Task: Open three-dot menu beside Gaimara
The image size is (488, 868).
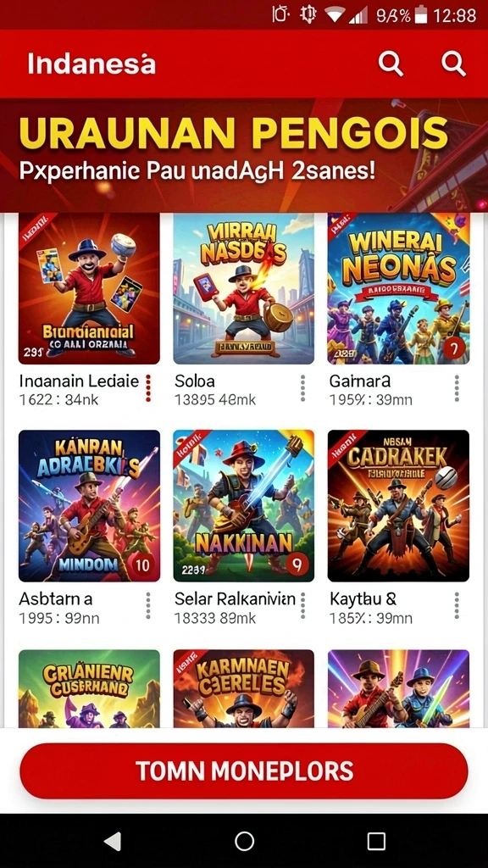Action: (457, 388)
